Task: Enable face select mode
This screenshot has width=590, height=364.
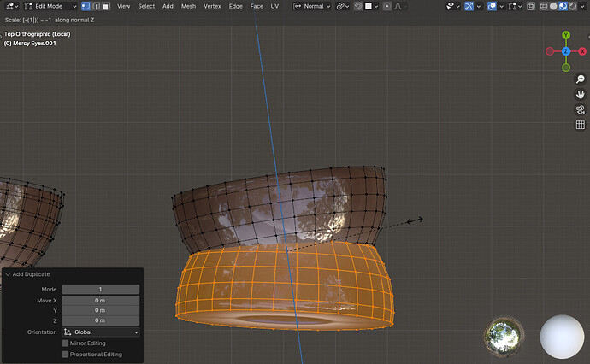Action: [106, 6]
